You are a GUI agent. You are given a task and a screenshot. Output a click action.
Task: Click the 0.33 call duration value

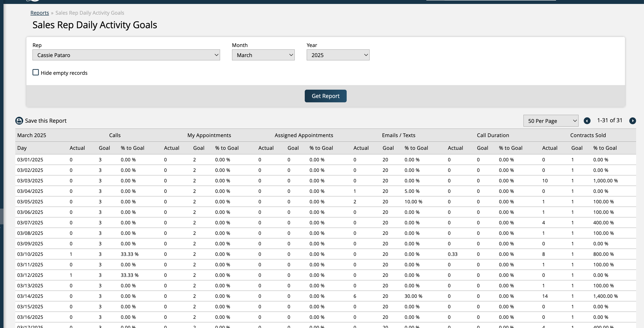click(x=453, y=254)
